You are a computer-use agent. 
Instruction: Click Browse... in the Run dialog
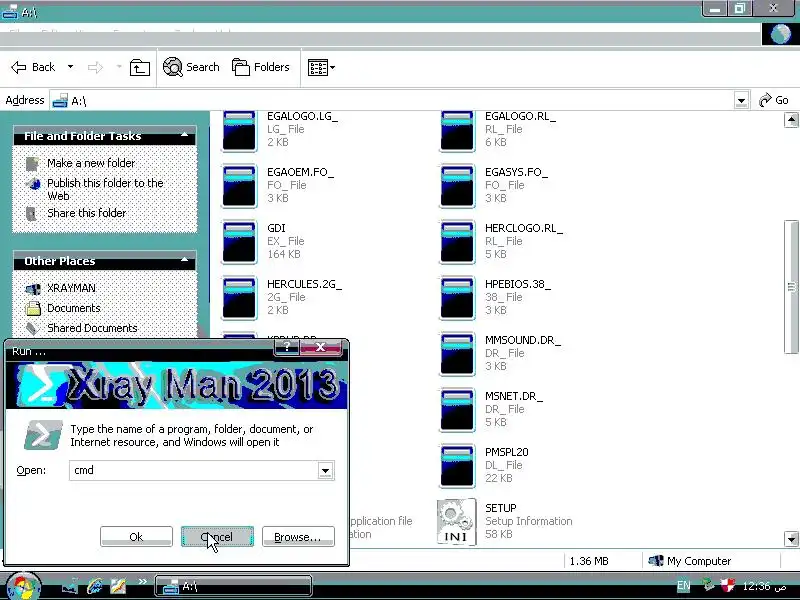pos(298,537)
